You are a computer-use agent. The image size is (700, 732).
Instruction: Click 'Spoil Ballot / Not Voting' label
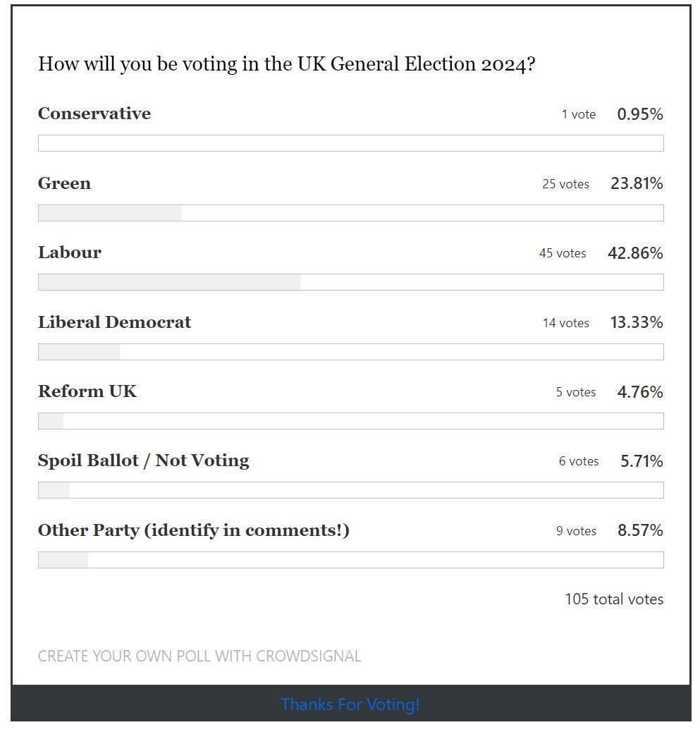click(144, 460)
